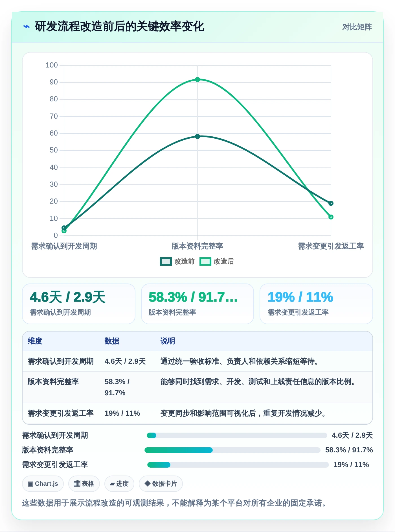
Task: Click 改造后 data point at 需求变更引发返工率
Action: tap(331, 217)
